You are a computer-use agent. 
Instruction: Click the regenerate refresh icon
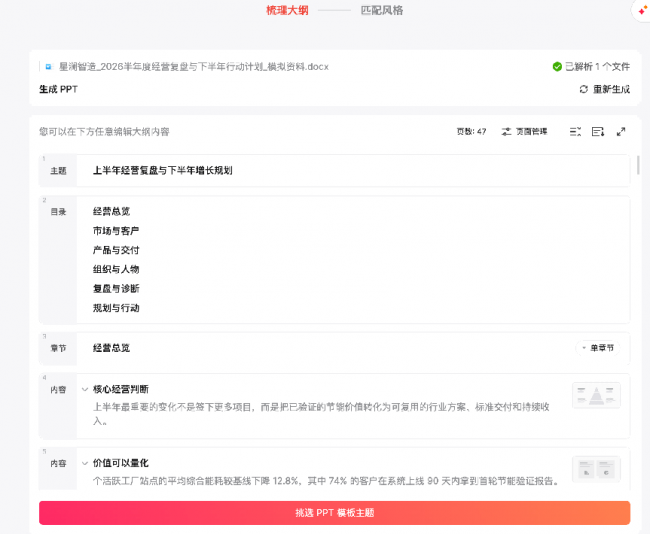tap(584, 89)
